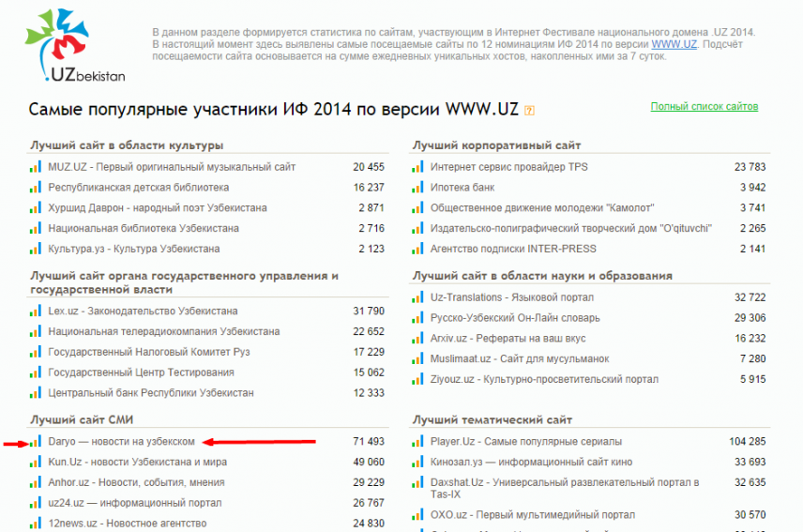The width and height of the screenshot is (803, 532).
Task: Open Агентство подписки INTER-PRESS
Action: 513,249
